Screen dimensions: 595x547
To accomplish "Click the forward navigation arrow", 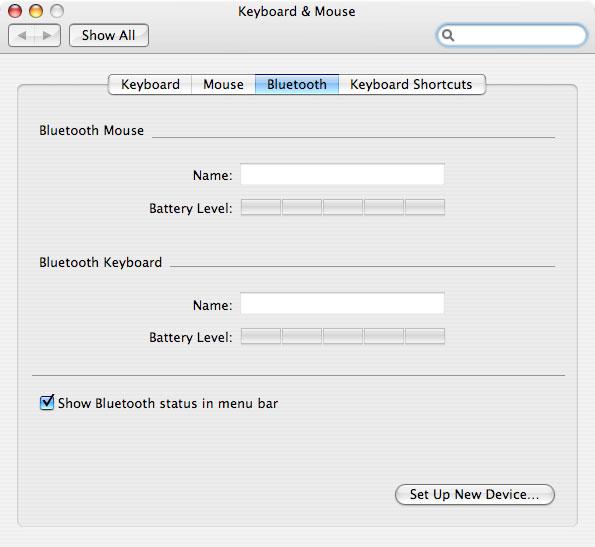I will 47,35.
